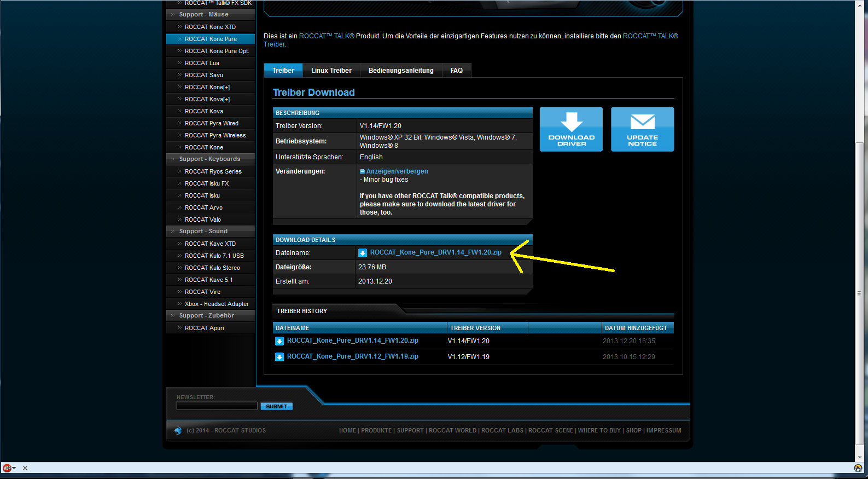Expand Support - Zubehör section header
Image resolution: width=868 pixels, height=479 pixels.
pos(211,315)
